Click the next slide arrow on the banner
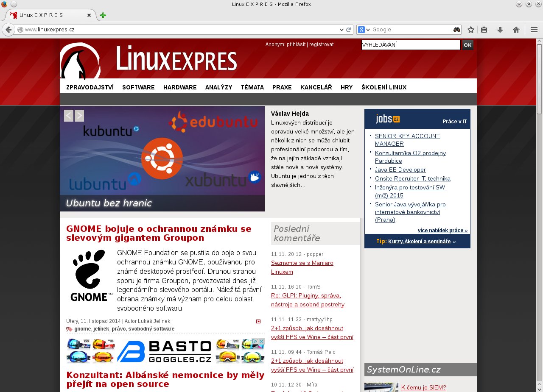 (x=79, y=116)
